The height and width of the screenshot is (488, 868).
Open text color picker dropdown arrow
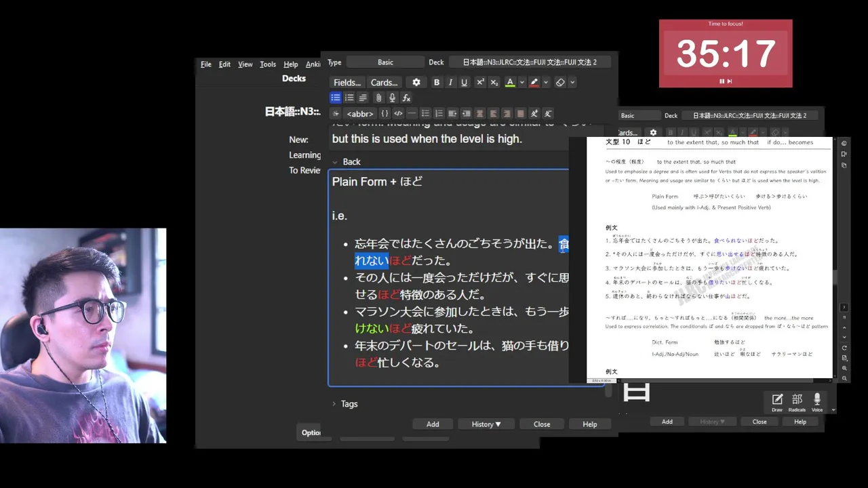click(x=521, y=82)
